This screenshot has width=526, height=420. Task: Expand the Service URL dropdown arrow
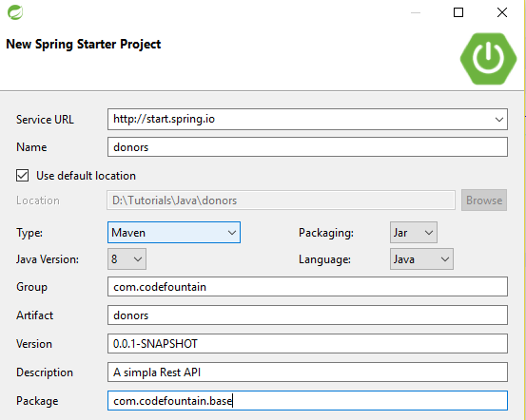[498, 120]
